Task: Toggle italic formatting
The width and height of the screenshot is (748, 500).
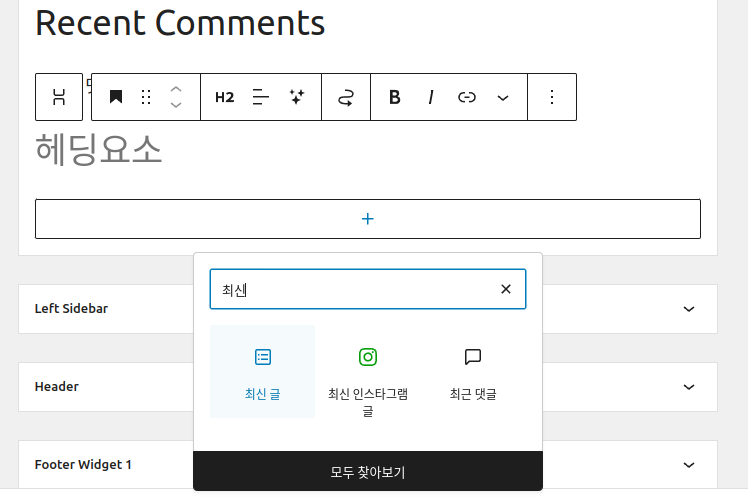Action: [x=431, y=97]
